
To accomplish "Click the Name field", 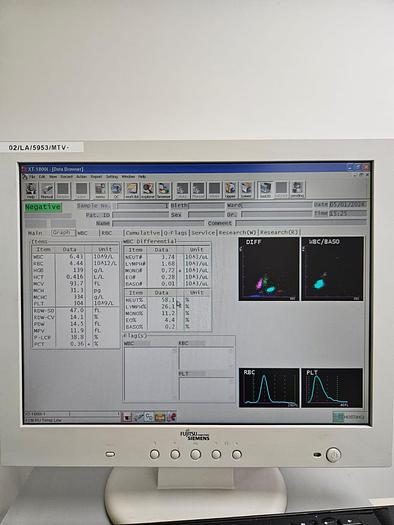I will coord(158,223).
